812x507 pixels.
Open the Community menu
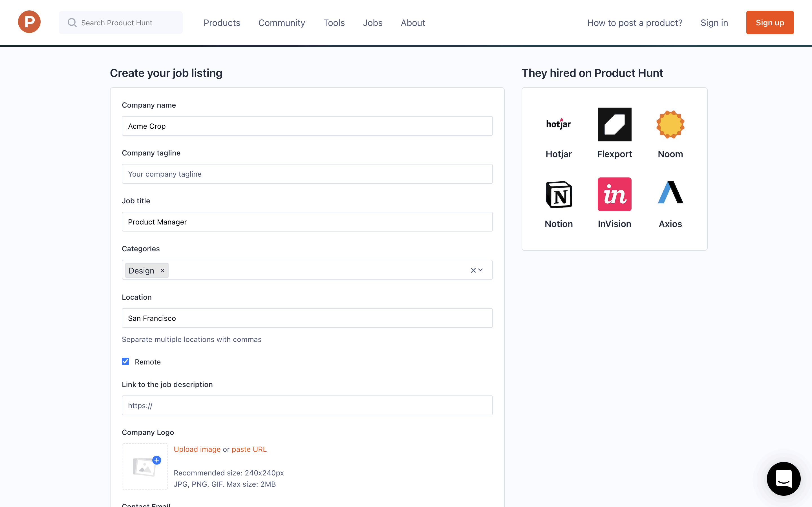281,23
